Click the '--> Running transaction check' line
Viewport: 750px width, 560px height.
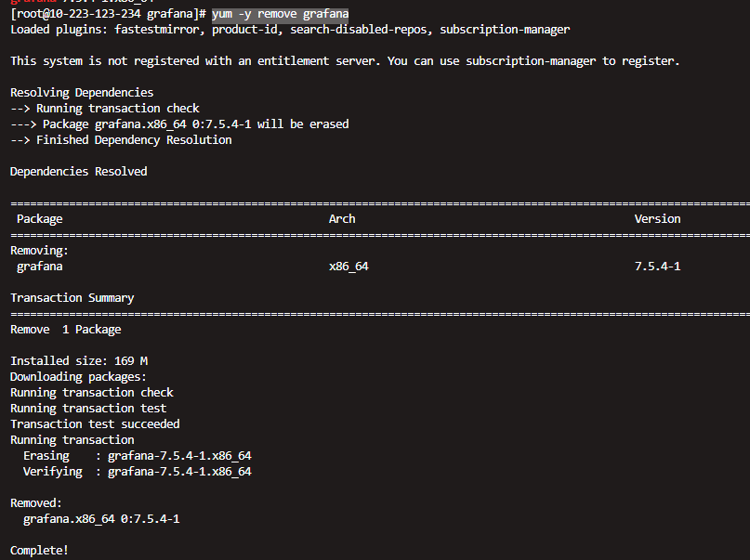pyautogui.click(x=105, y=109)
